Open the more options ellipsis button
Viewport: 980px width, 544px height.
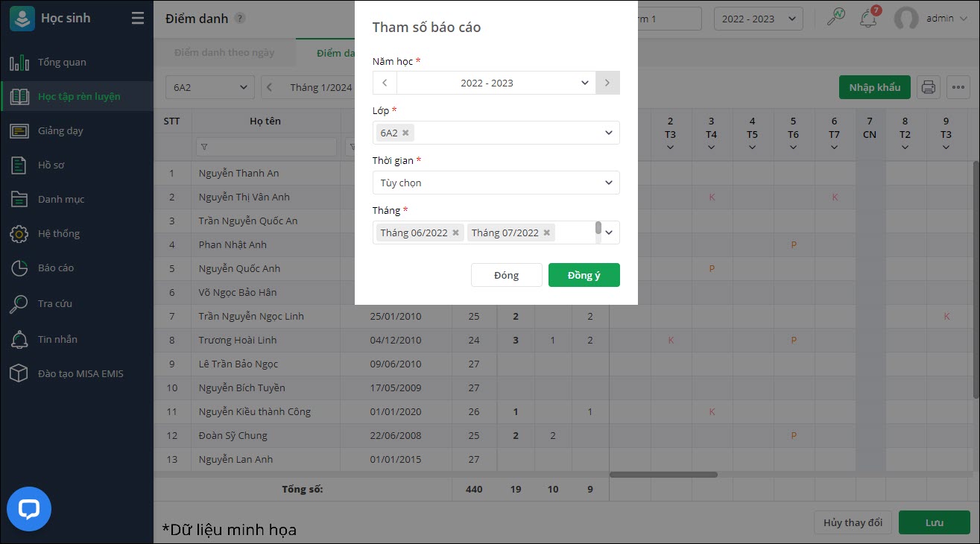958,87
